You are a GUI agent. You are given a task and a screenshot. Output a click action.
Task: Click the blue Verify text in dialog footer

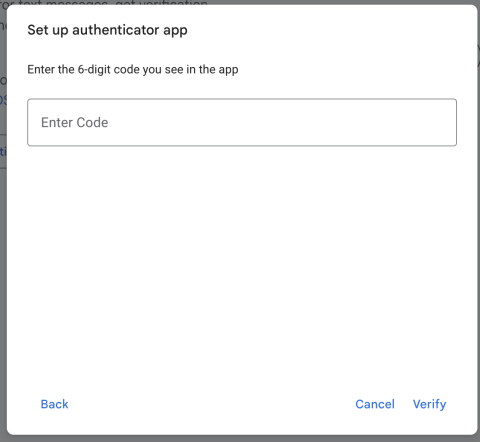(429, 404)
